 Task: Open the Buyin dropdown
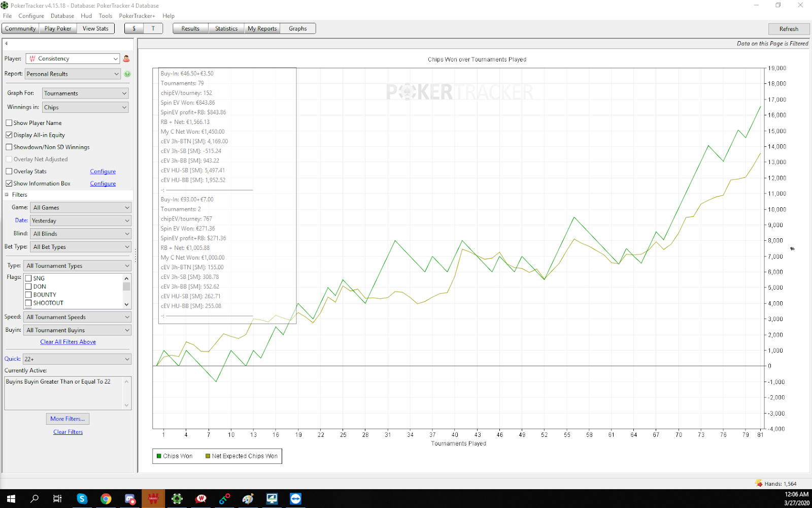pos(78,330)
